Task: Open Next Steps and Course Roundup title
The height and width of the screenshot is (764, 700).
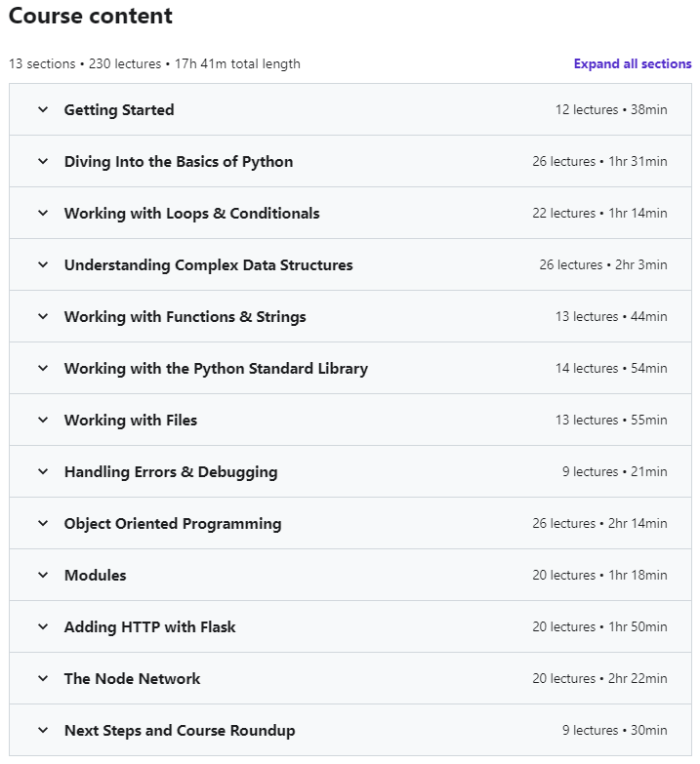Action: coord(180,731)
